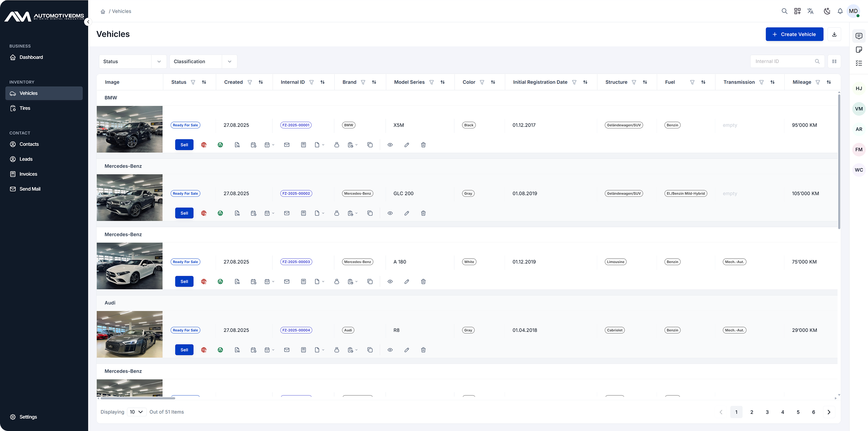Click the mail icon for Audi R8 row
Screen dimensions: 868x431
point(287,350)
